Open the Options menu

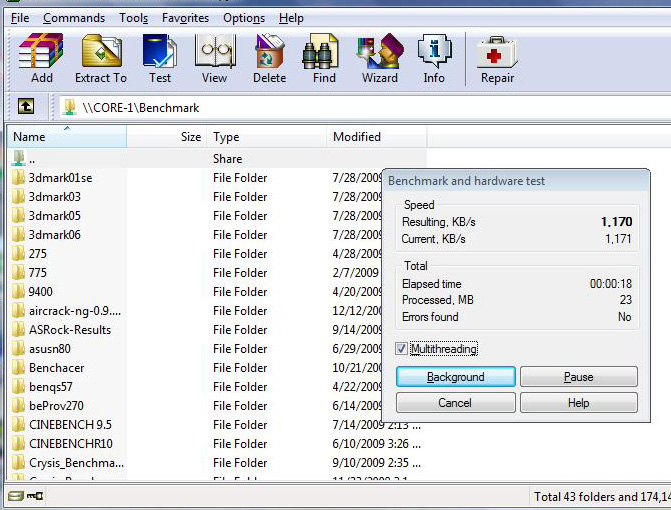[x=244, y=18]
